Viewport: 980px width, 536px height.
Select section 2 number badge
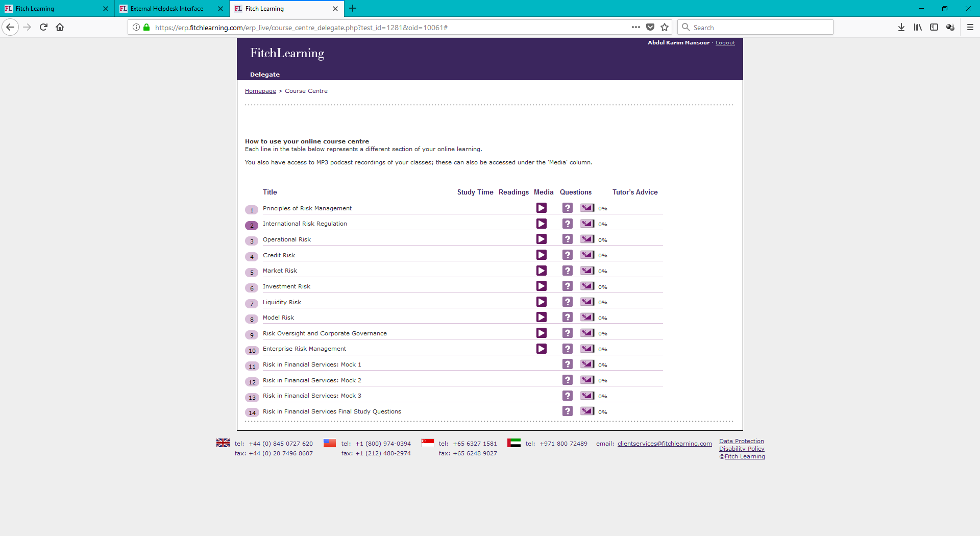pos(252,226)
